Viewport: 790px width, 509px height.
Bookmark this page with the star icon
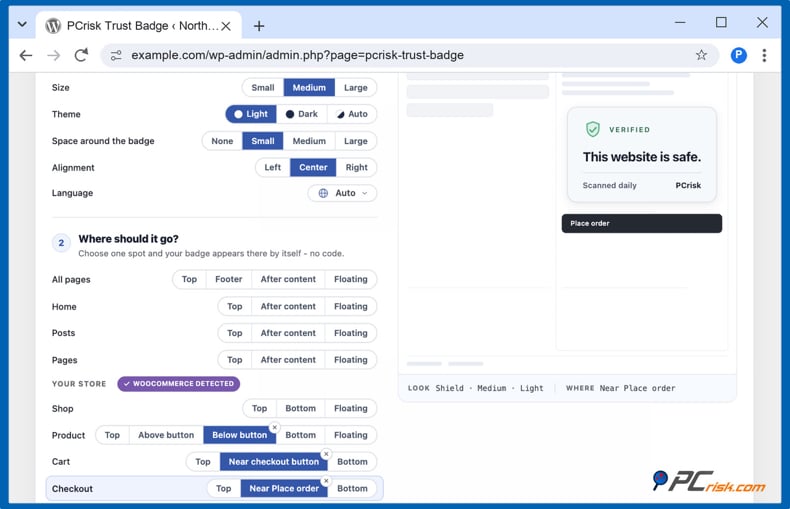[701, 55]
